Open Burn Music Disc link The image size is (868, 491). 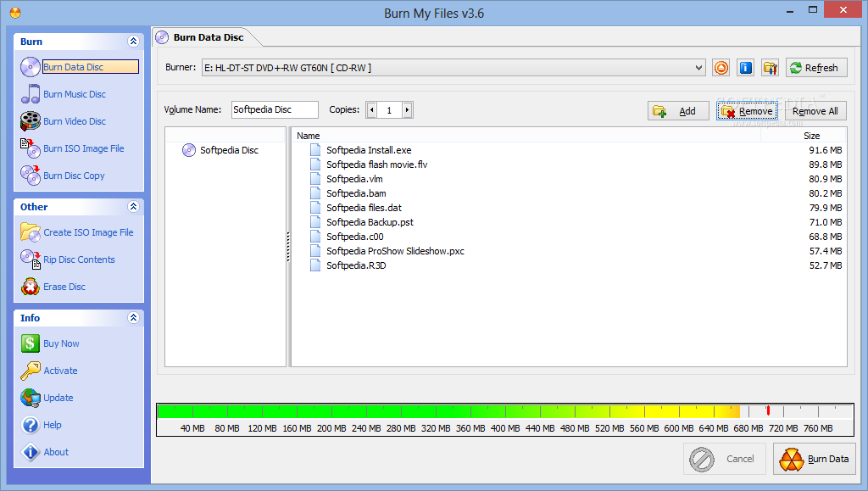pos(75,94)
